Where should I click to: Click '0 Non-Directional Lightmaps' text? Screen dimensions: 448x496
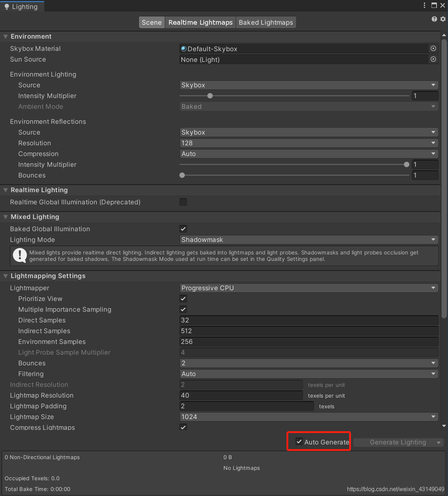coord(42,457)
